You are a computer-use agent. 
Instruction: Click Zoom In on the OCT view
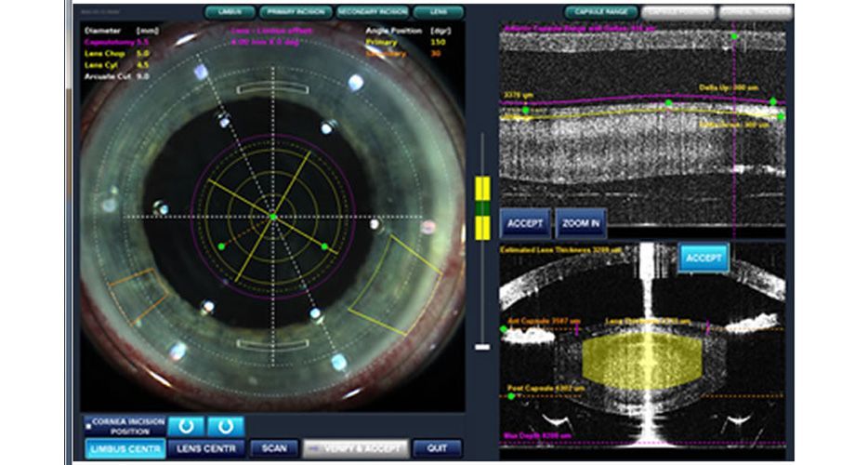(x=581, y=223)
